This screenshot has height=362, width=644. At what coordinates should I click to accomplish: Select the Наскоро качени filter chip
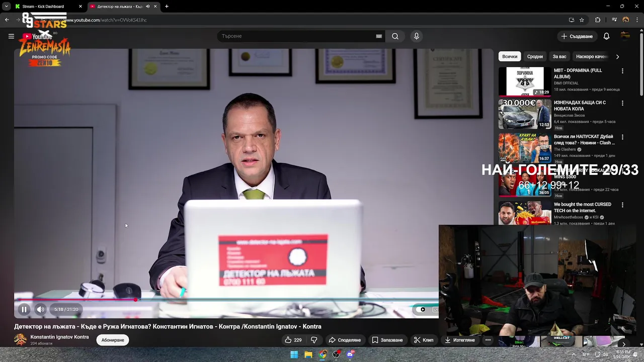coord(592,56)
